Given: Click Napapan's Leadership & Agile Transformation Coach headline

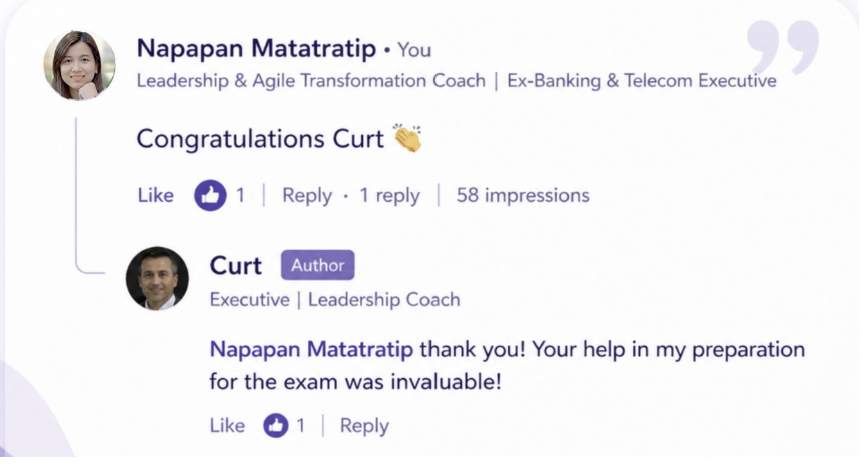Looking at the screenshot, I should tap(311, 81).
